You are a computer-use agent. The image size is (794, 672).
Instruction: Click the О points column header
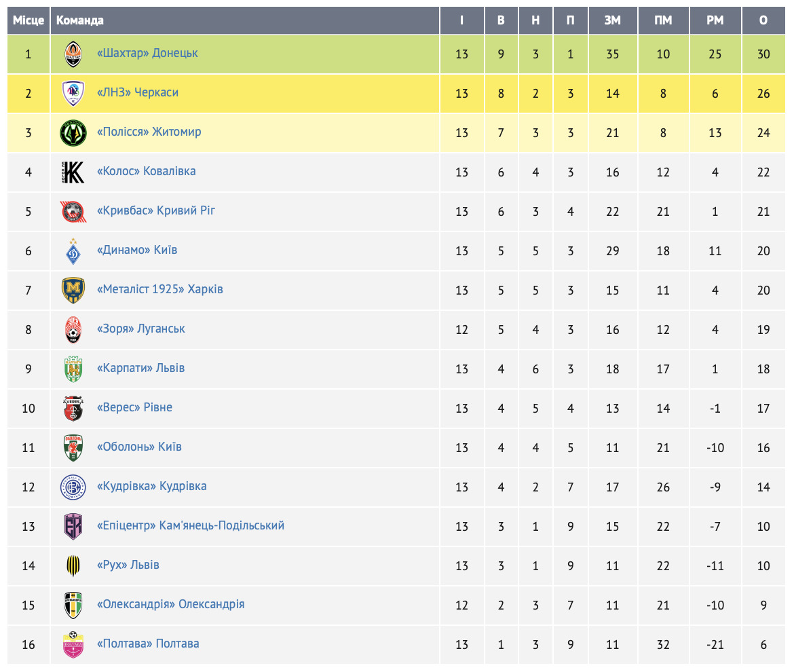coord(763,20)
